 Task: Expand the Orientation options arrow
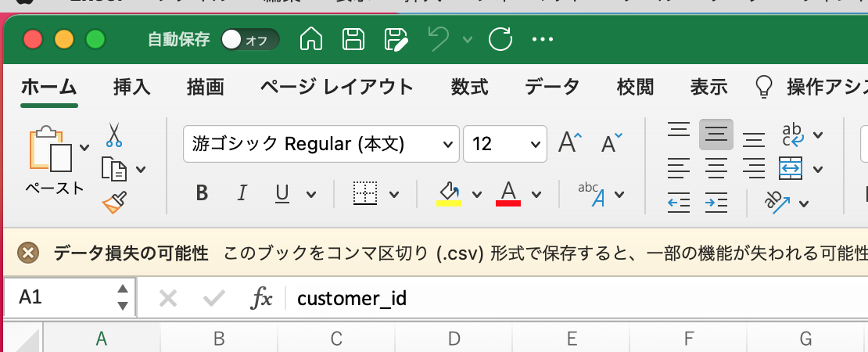pyautogui.click(x=804, y=203)
